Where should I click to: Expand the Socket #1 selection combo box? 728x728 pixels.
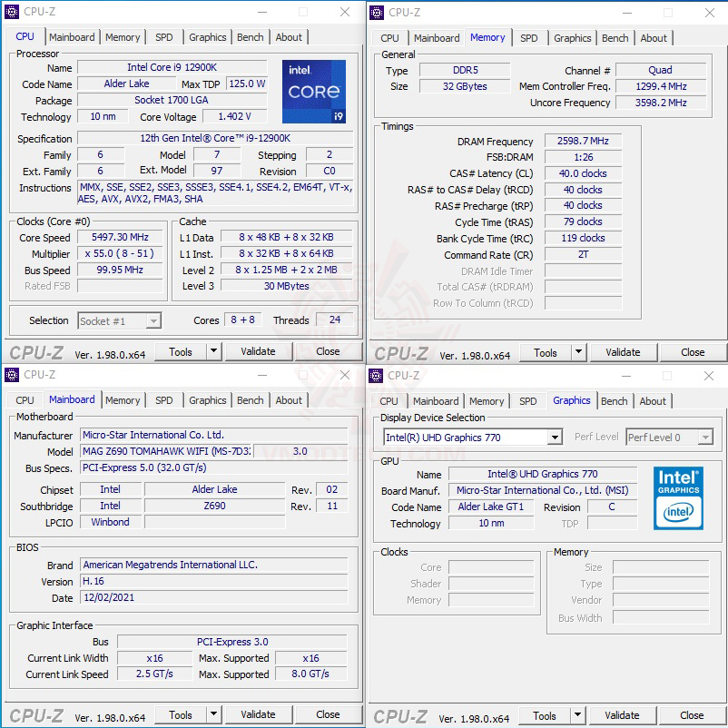pyautogui.click(x=153, y=321)
